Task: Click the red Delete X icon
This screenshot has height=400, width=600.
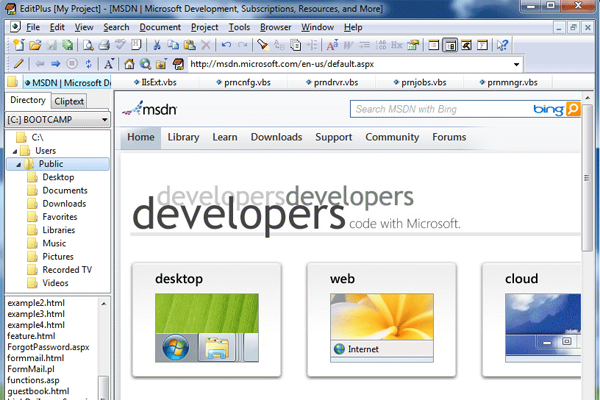Action: pos(206,45)
